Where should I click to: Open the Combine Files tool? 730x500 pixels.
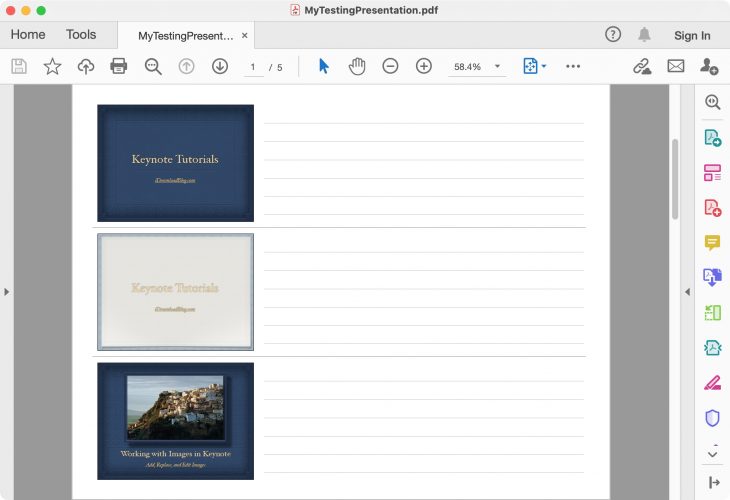[712, 277]
